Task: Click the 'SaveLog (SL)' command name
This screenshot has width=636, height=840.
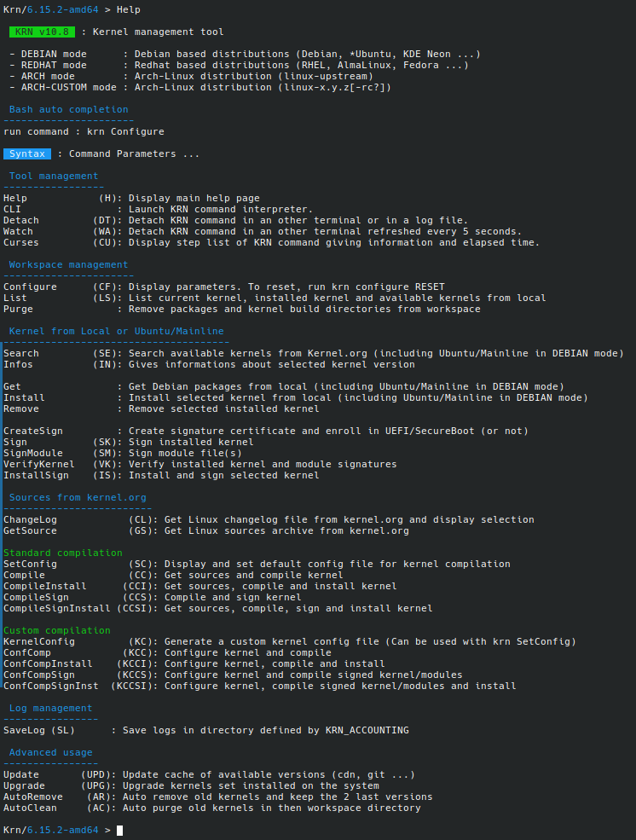Action: (x=39, y=730)
